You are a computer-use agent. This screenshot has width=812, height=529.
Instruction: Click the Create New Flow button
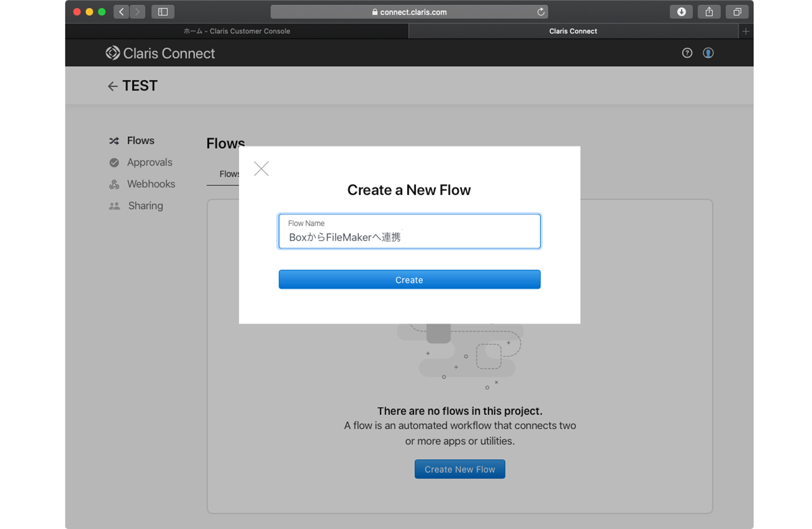point(459,469)
